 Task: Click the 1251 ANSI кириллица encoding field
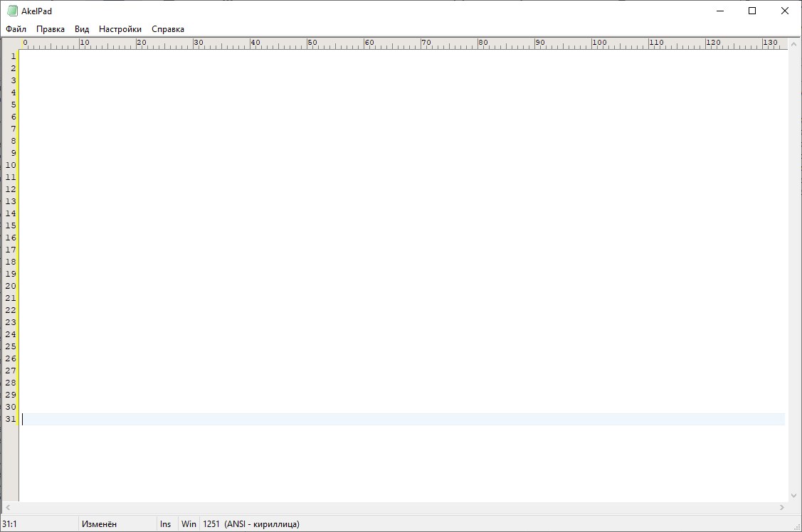coord(251,524)
